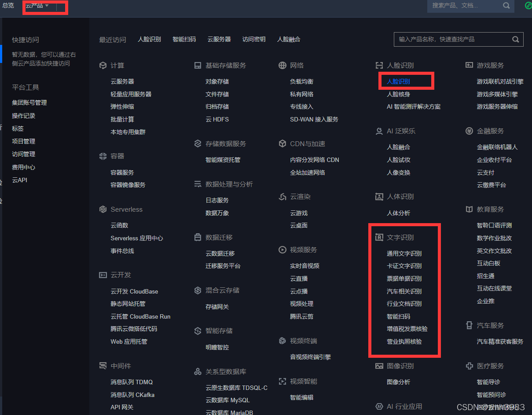
Task: Open 操作记录 in platform tools
Action: tap(24, 116)
